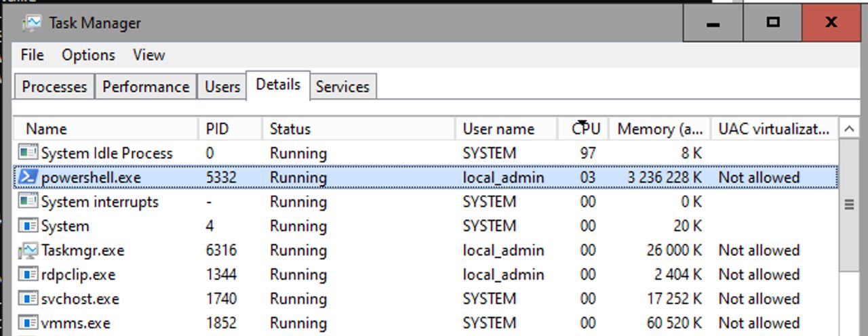Click the scrollbar up arrow

(848, 129)
